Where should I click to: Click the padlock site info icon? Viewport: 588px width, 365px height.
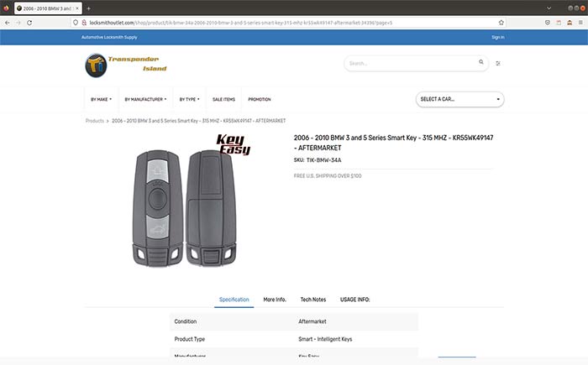(x=84, y=23)
